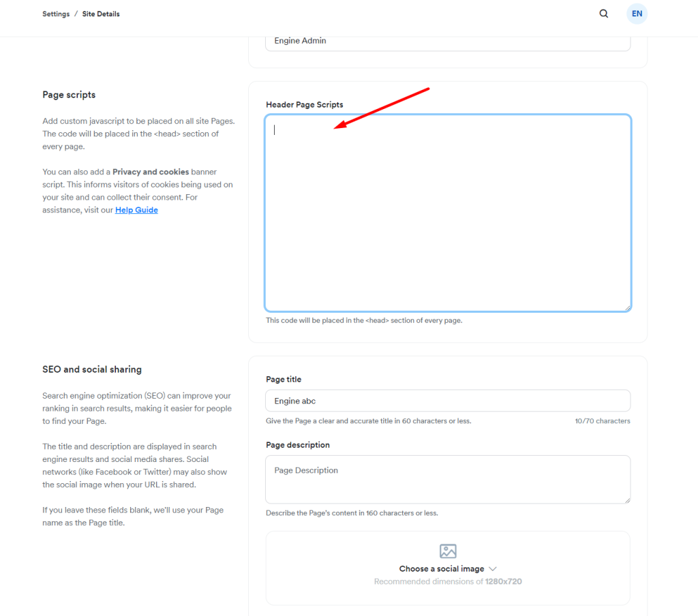Image resolution: width=698 pixels, height=616 pixels.
Task: Click the search magnifier icon
Action: [603, 14]
